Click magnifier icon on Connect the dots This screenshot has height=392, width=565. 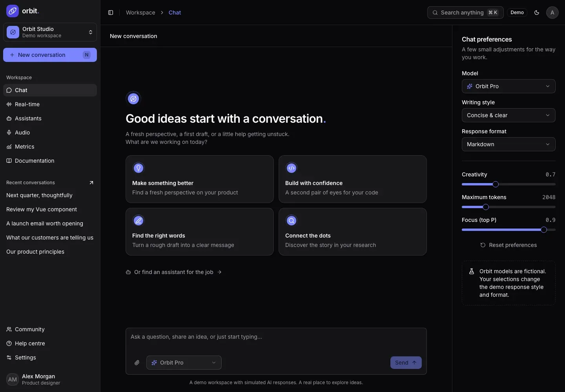(x=292, y=221)
